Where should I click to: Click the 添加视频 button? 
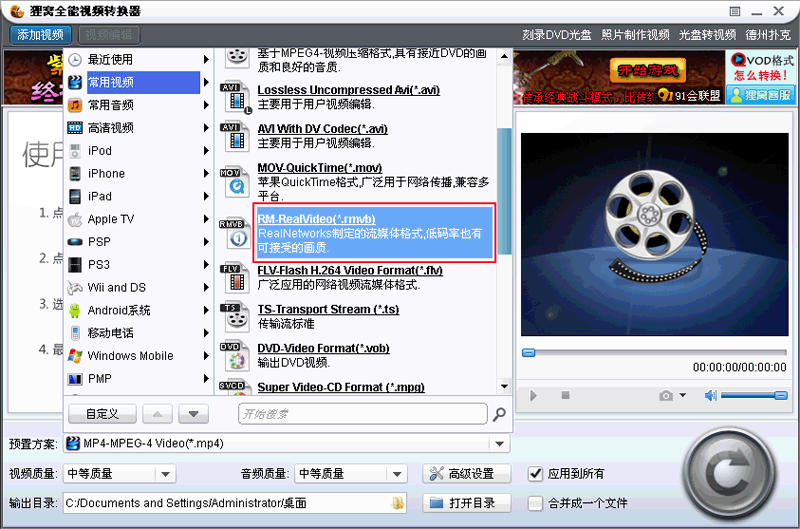(x=40, y=35)
